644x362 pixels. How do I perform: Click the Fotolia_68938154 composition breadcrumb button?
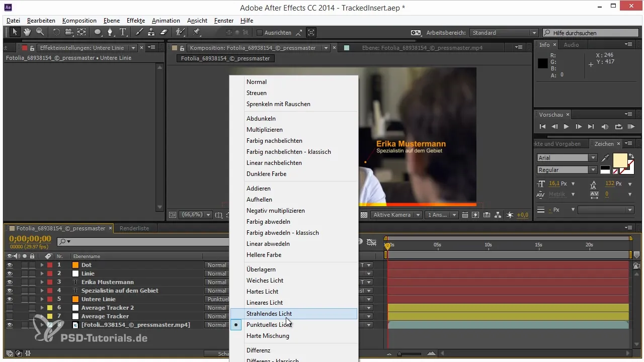click(x=225, y=58)
